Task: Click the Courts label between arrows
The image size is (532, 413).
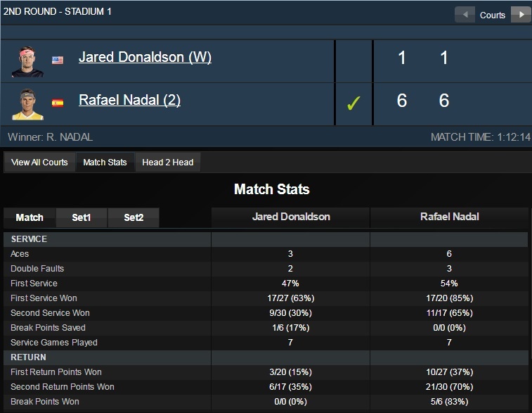Action: coord(493,15)
